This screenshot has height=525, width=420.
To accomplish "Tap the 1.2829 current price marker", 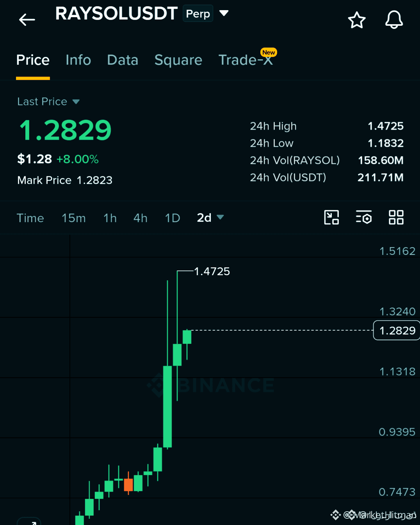I will pos(397,330).
